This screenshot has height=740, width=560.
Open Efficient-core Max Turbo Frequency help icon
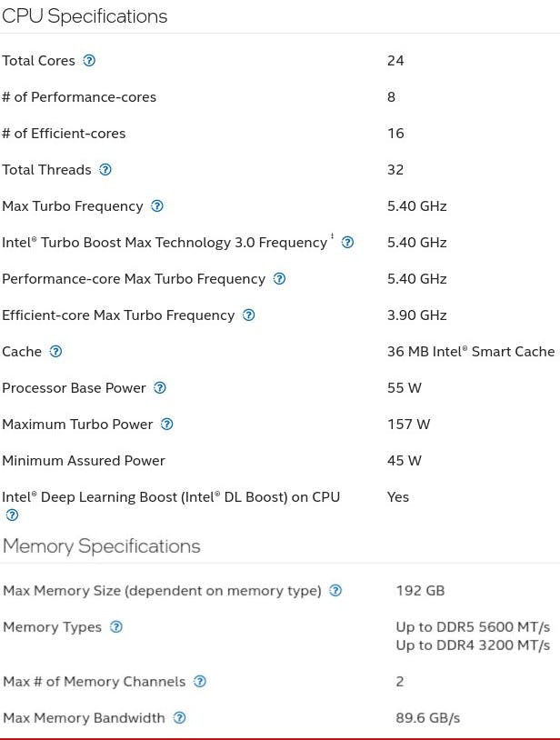(x=249, y=315)
